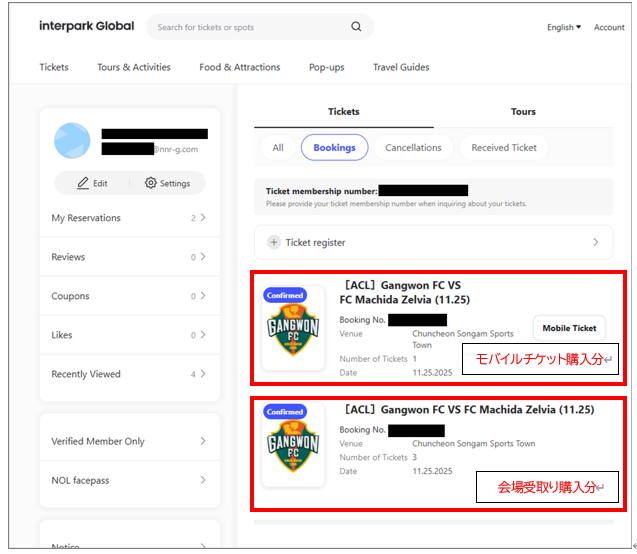Select the Received Ticket filter chip

pos(504,147)
